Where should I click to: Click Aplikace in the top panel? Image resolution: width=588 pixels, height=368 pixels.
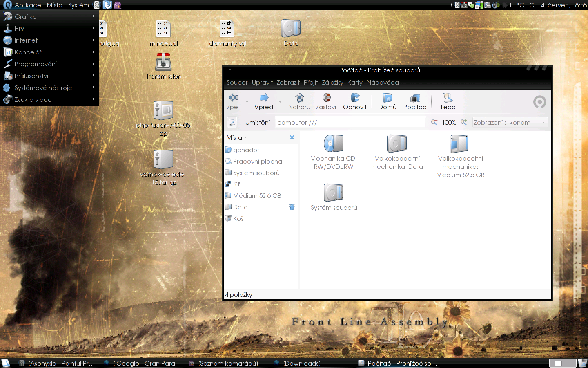tap(22, 5)
